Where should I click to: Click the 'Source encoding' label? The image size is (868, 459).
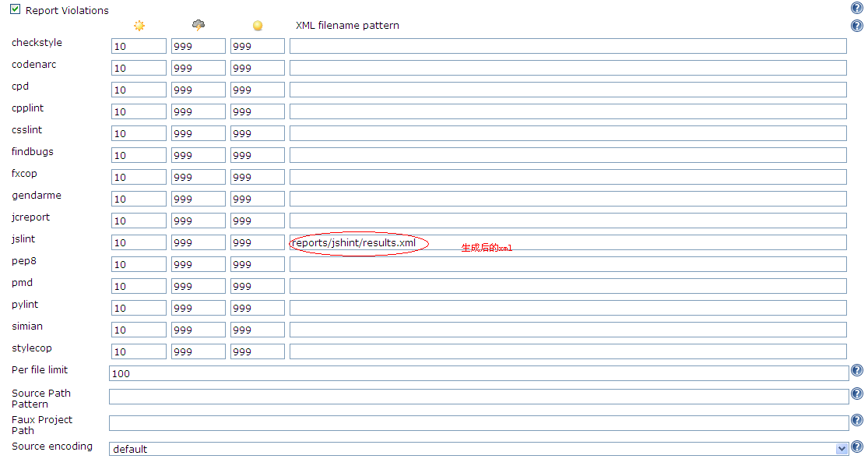52,447
